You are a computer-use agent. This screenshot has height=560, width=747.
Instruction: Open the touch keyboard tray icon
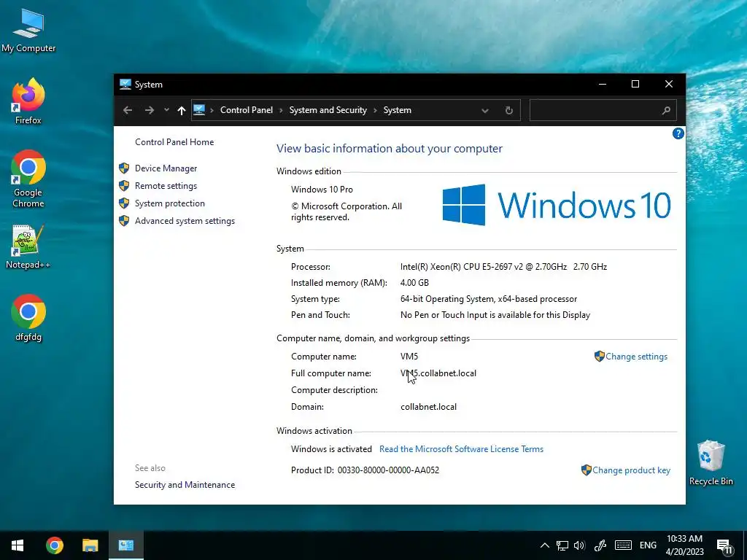(x=623, y=545)
